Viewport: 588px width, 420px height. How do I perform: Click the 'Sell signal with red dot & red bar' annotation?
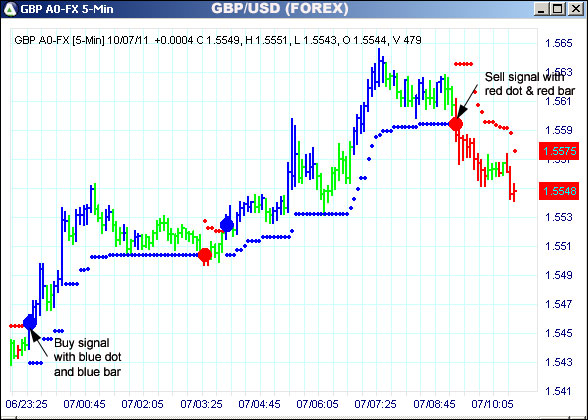pos(530,84)
